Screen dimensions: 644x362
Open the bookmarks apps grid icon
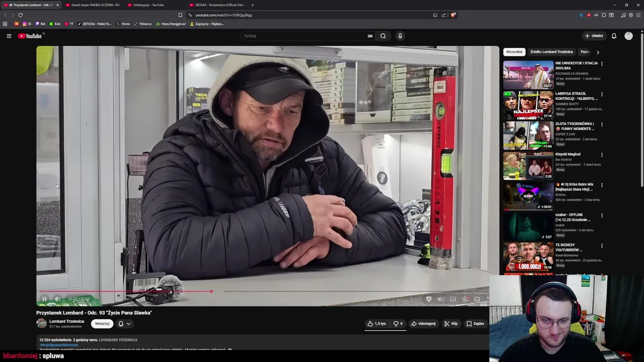pos(5,24)
